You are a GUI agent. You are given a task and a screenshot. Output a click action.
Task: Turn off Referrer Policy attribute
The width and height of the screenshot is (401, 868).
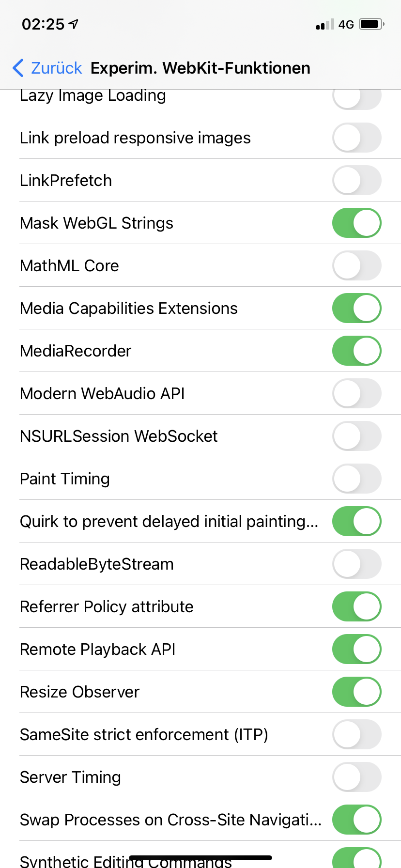pyautogui.click(x=356, y=606)
